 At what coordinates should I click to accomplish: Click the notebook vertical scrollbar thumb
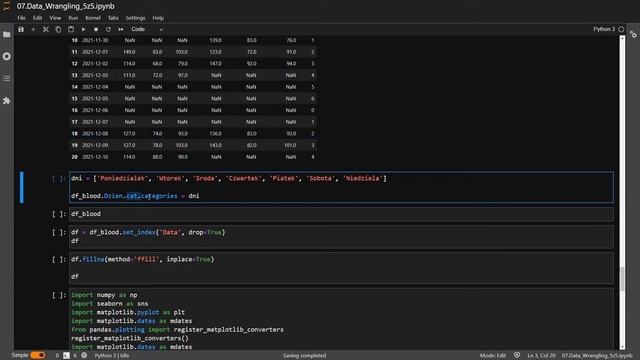point(622,278)
